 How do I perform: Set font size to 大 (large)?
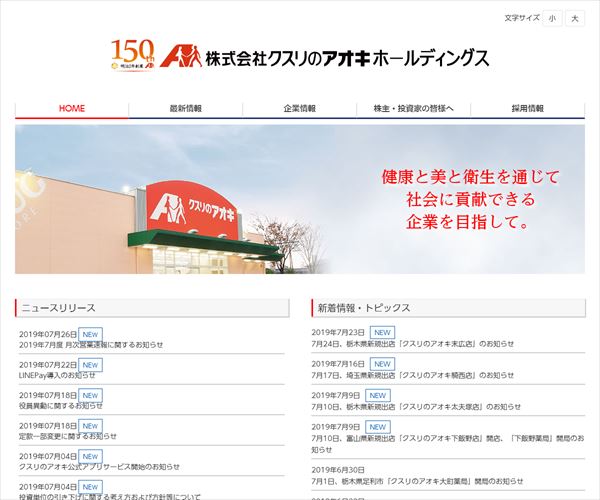[x=575, y=18]
